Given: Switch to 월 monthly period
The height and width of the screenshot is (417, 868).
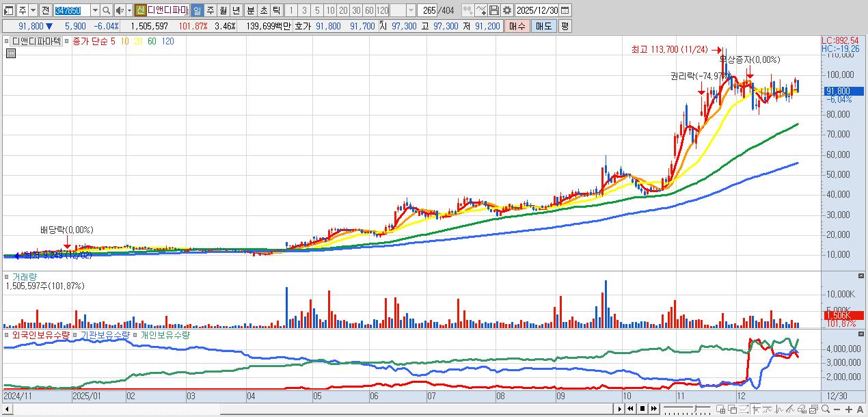Looking at the screenshot, I should tap(223, 10).
